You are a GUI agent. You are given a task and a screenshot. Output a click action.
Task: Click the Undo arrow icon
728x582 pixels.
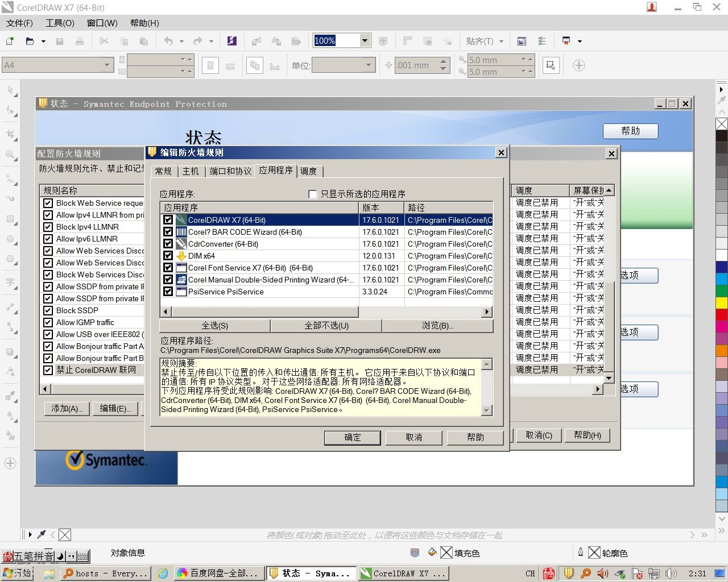point(168,41)
